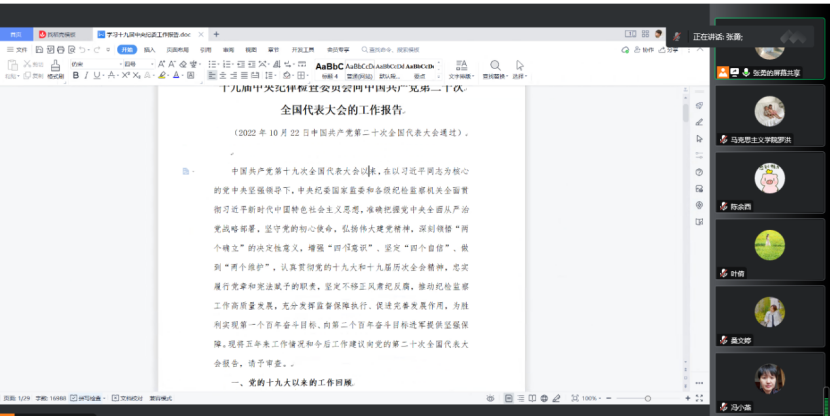Apply subscript formatting
Image resolution: width=830 pixels, height=416 pixels.
point(137,75)
